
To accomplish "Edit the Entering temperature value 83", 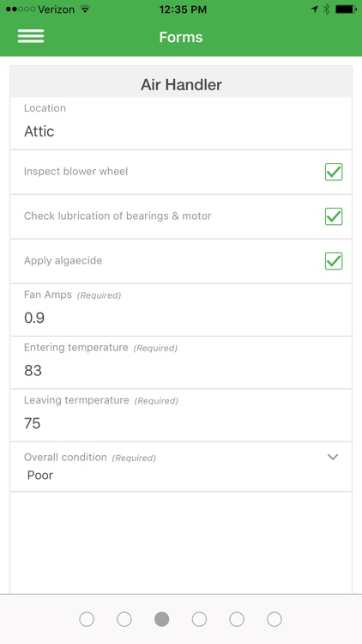I will click(181, 362).
